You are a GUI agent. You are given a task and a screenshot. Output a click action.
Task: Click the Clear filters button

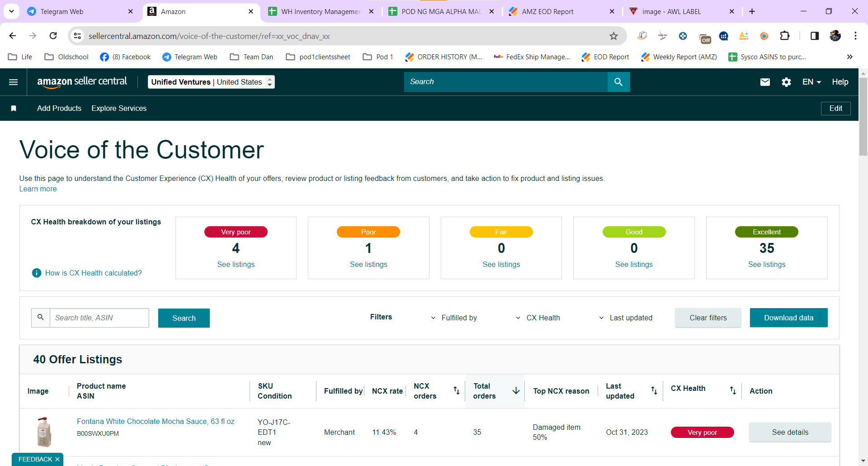[708, 318]
